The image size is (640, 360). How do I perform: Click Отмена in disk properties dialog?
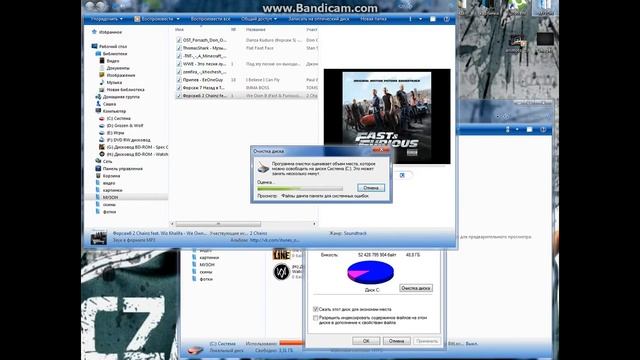pyautogui.click(x=396, y=341)
